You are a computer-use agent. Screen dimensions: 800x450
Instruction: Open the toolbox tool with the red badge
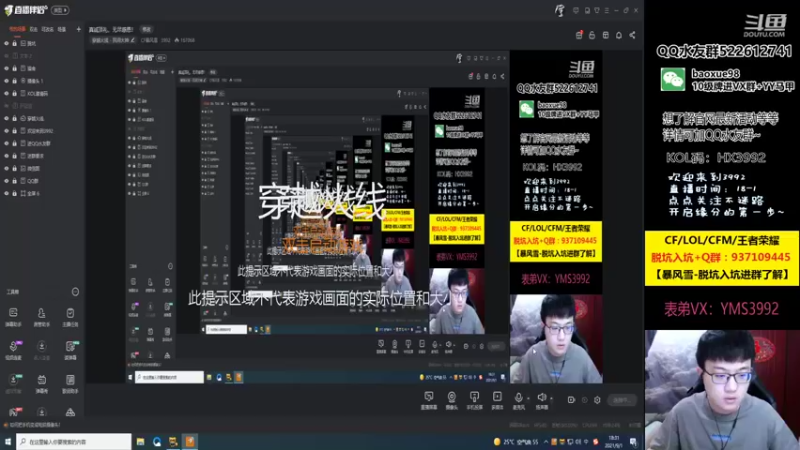[14, 411]
